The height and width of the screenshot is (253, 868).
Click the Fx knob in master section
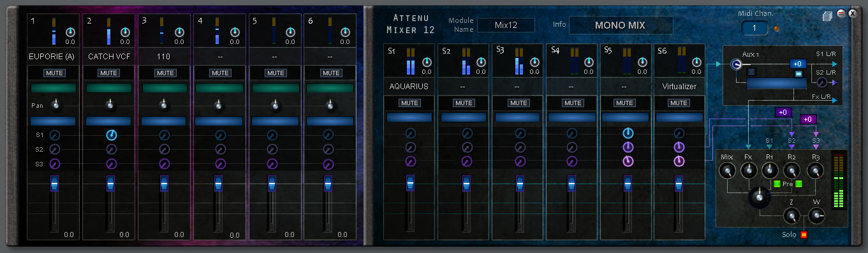[749, 171]
